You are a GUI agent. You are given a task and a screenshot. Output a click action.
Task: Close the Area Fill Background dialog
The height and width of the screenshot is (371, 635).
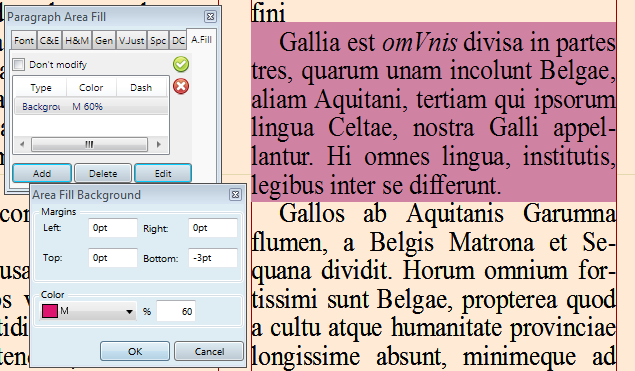235,195
